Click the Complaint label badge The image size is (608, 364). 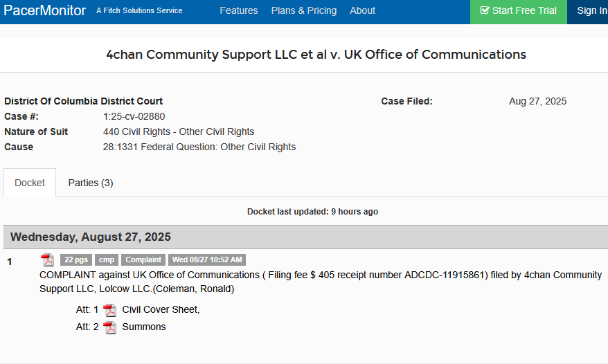point(143,260)
